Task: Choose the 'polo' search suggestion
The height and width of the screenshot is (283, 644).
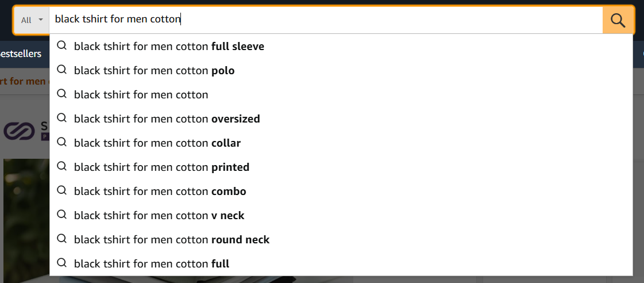Action: click(x=341, y=71)
